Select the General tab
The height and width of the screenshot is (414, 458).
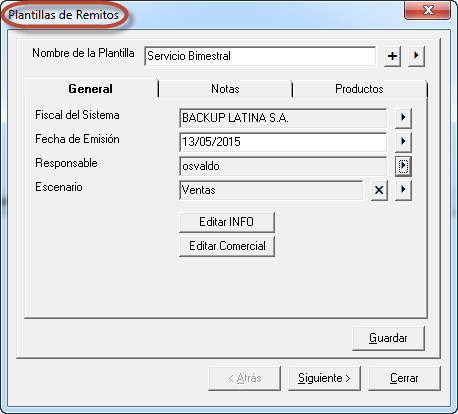pyautogui.click(x=91, y=89)
